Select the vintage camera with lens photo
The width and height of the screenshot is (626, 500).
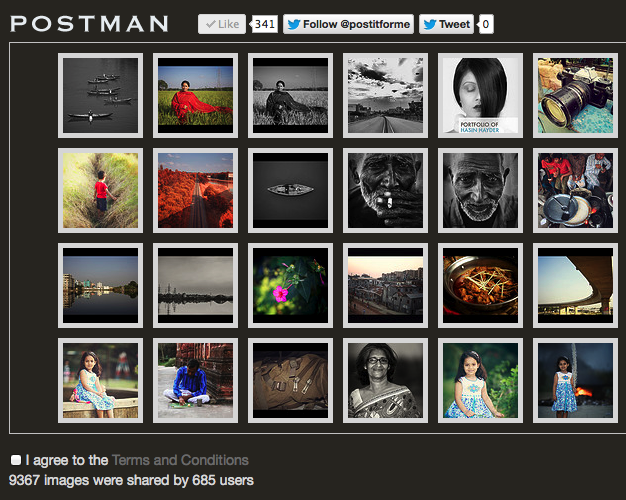click(x=575, y=95)
